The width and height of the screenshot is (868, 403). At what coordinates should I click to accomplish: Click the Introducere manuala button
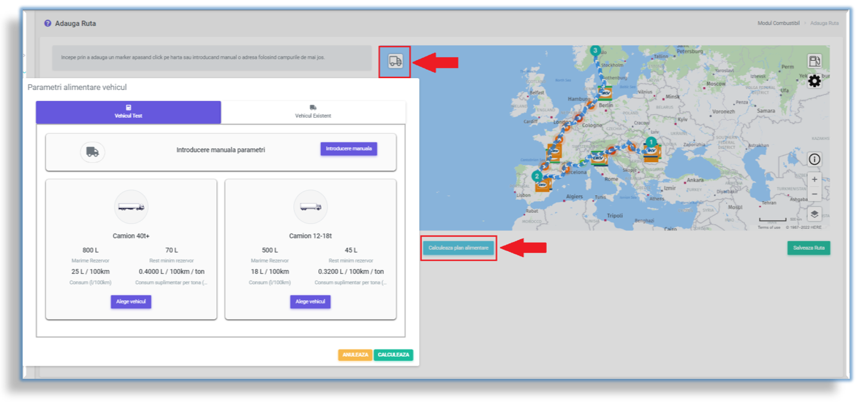coord(349,149)
